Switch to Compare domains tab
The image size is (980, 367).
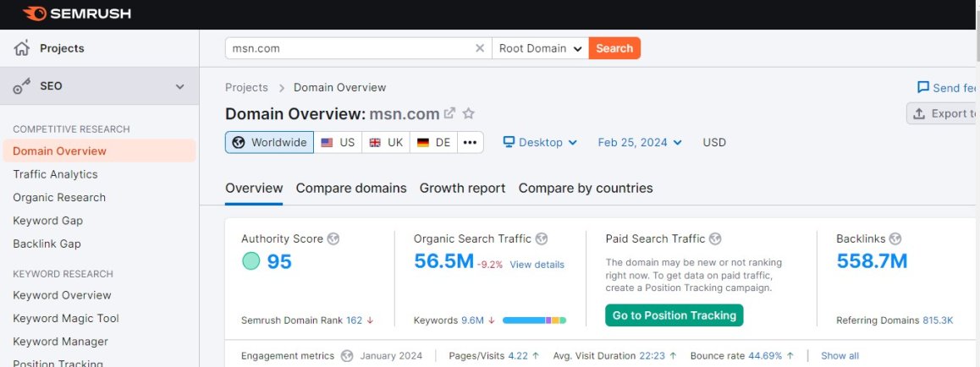(x=351, y=188)
